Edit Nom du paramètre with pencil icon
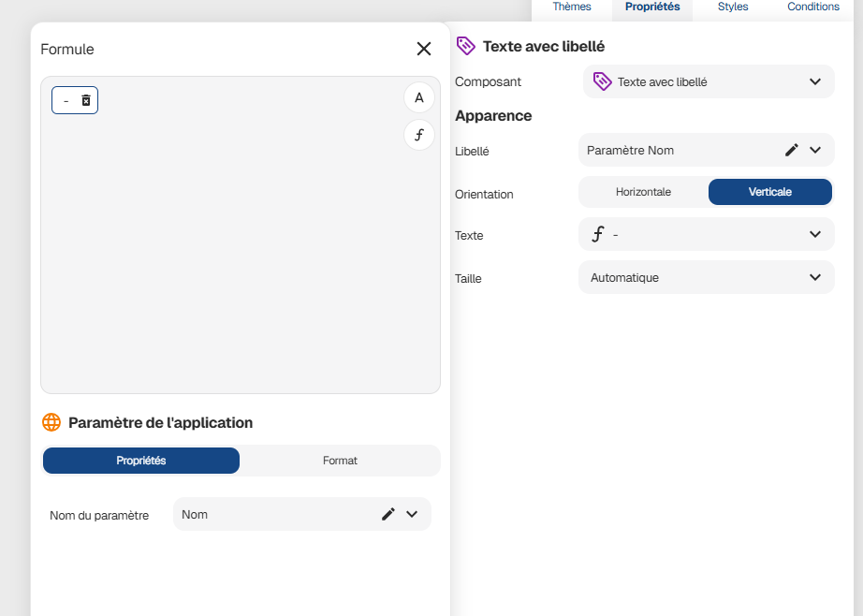863x616 pixels. coord(388,514)
